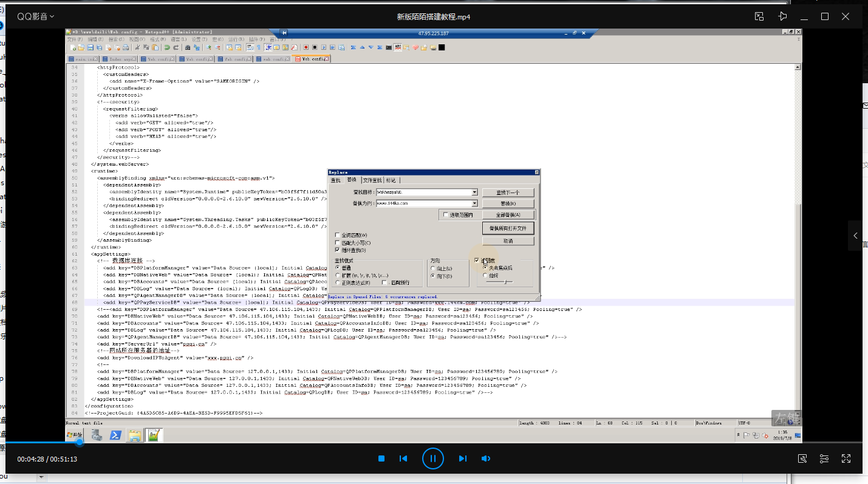The height and width of the screenshot is (484, 868).
Task: Open the QQ影音 main menu dropdown
Action: (35, 16)
